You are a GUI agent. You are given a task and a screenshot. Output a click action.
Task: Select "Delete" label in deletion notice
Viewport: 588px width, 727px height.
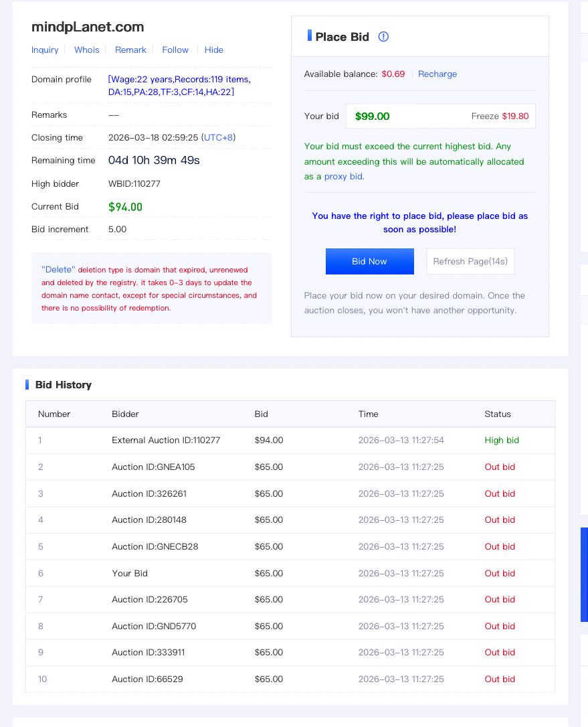58,270
